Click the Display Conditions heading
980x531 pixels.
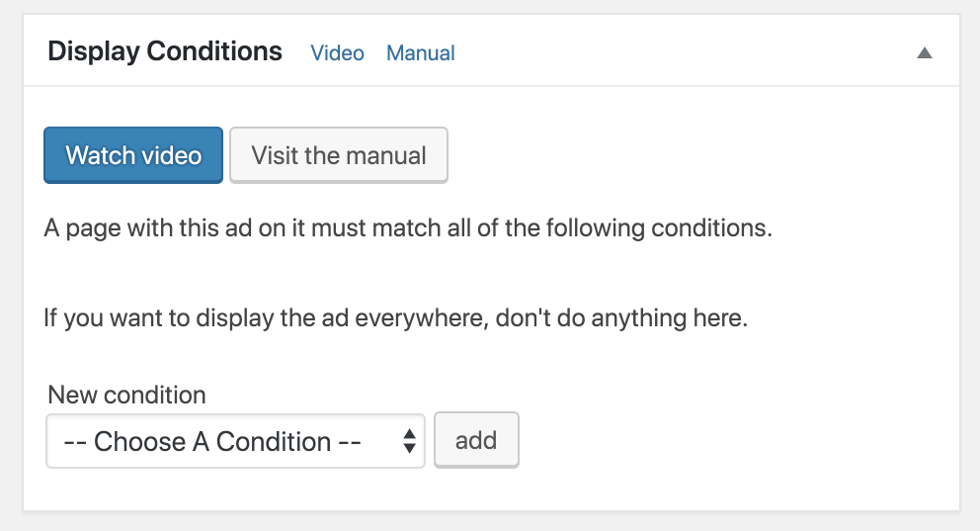[x=165, y=51]
